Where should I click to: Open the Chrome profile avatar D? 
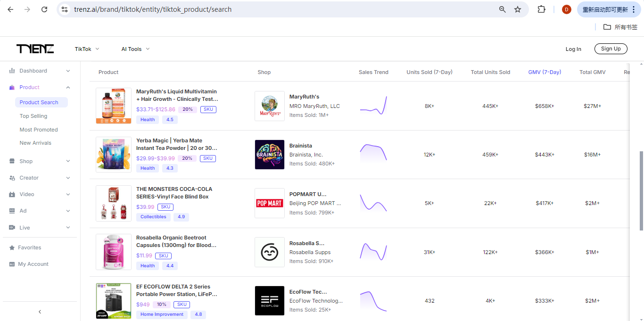click(567, 9)
